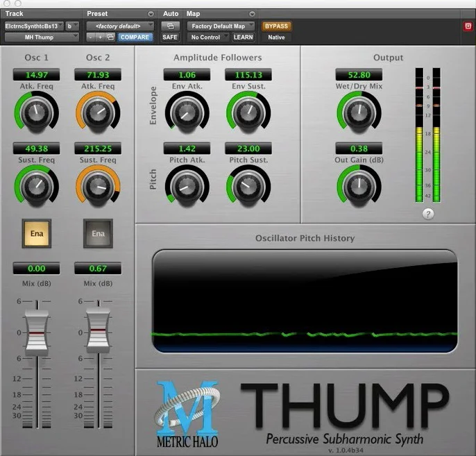Click the right output level meter
Screen dimensions: 476x456
(x=436, y=135)
